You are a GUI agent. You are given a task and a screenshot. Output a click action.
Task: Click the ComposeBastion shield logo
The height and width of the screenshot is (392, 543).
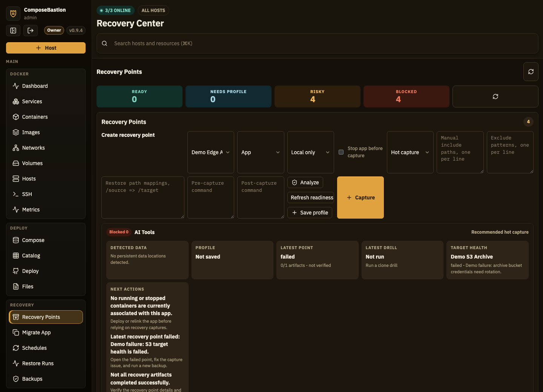coord(13,14)
